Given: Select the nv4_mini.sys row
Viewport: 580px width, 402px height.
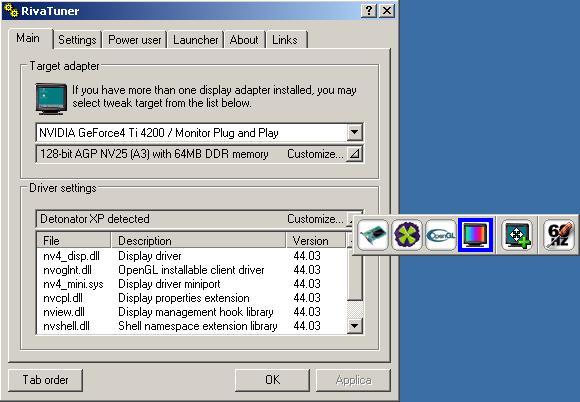Looking at the screenshot, I should pyautogui.click(x=192, y=284).
